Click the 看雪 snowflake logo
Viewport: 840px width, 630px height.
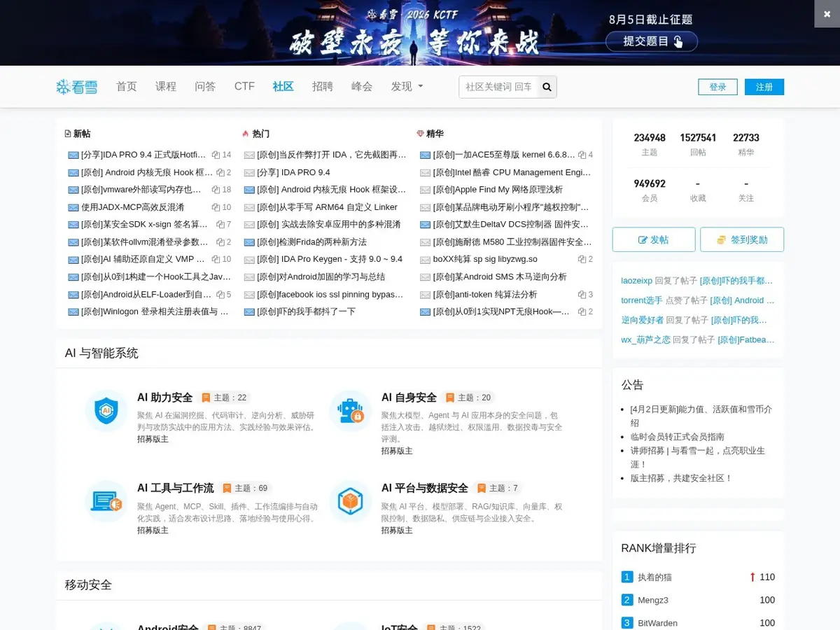77,87
